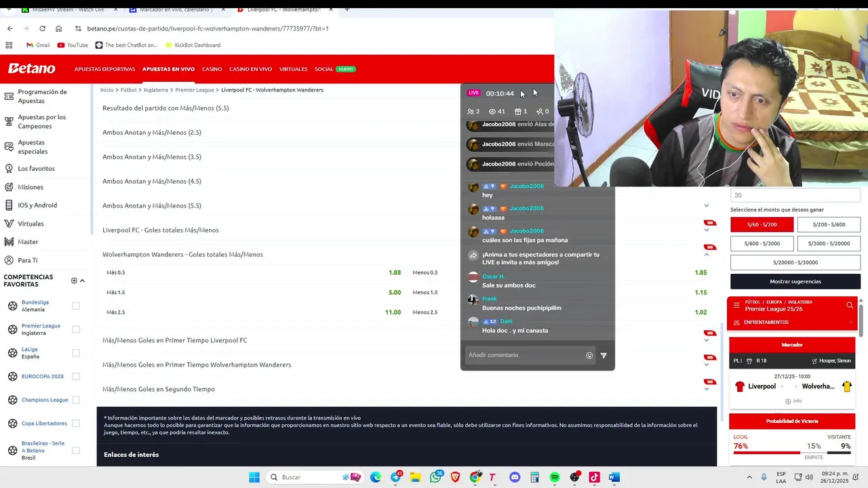The height and width of the screenshot is (488, 868).
Task: Open the Virtuales sidebar icon
Action: pos(9,224)
